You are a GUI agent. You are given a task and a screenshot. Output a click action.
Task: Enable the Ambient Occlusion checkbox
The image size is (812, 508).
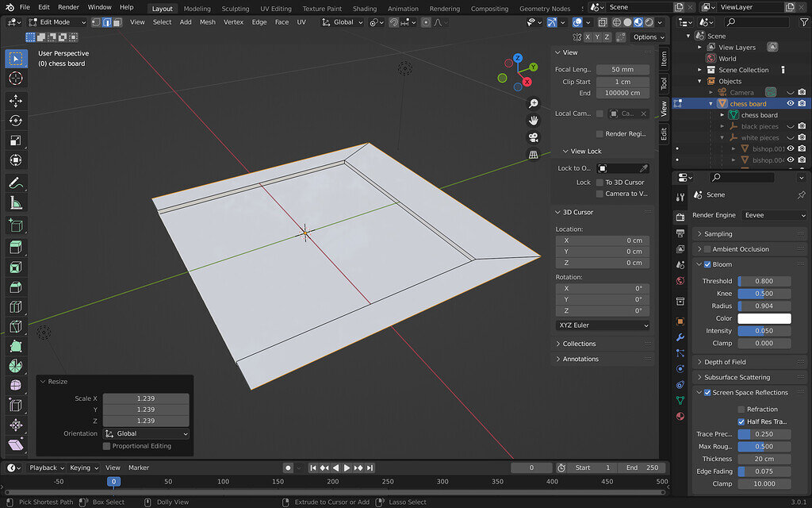(x=707, y=249)
